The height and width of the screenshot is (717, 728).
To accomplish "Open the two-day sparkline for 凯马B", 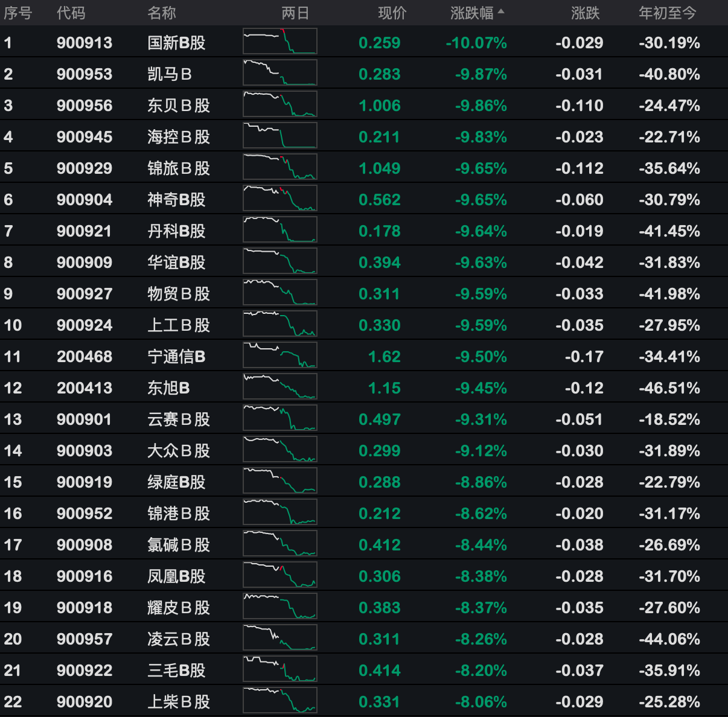I will click(x=279, y=73).
